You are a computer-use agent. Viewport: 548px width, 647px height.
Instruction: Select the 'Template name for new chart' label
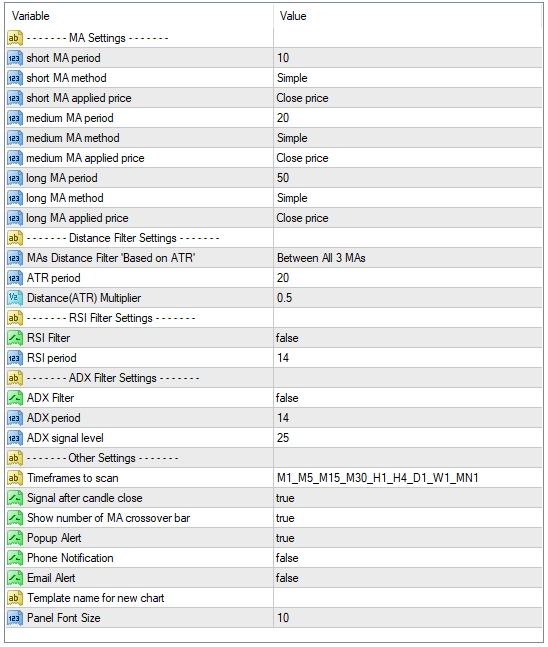(x=96, y=598)
